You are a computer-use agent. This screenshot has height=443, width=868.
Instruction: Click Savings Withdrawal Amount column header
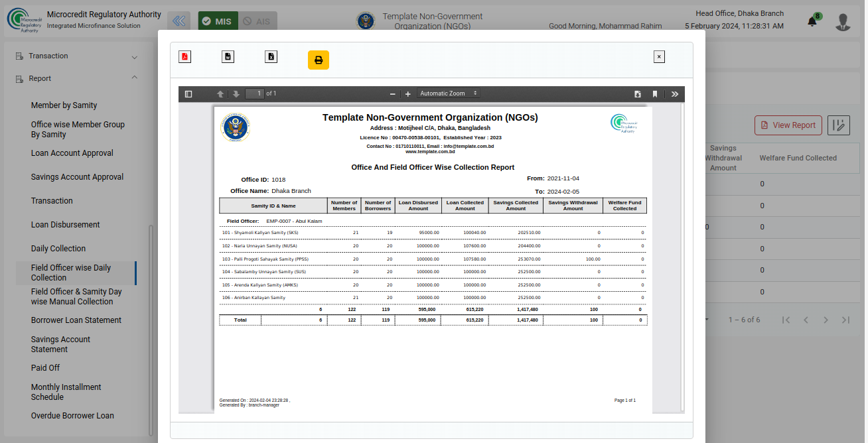pos(723,158)
